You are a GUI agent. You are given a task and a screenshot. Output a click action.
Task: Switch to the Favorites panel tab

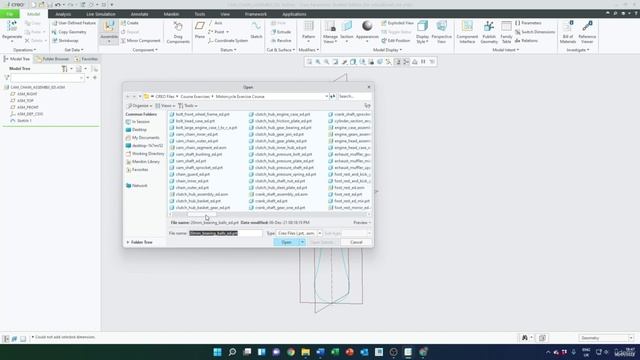86,59
